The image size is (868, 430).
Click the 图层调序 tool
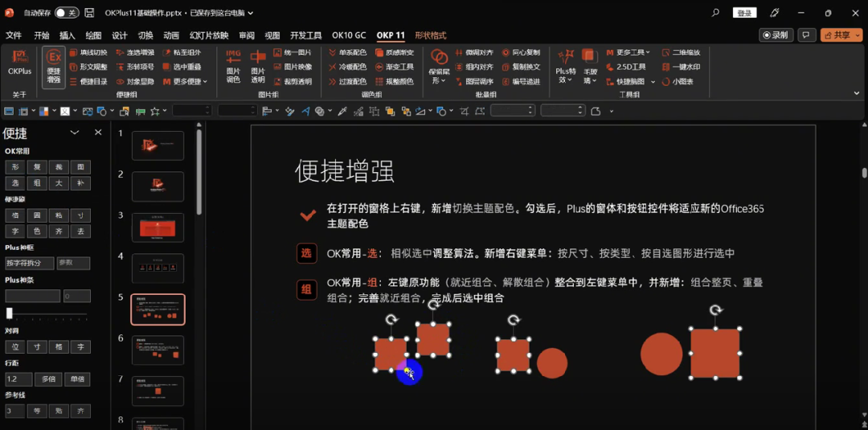coord(474,81)
